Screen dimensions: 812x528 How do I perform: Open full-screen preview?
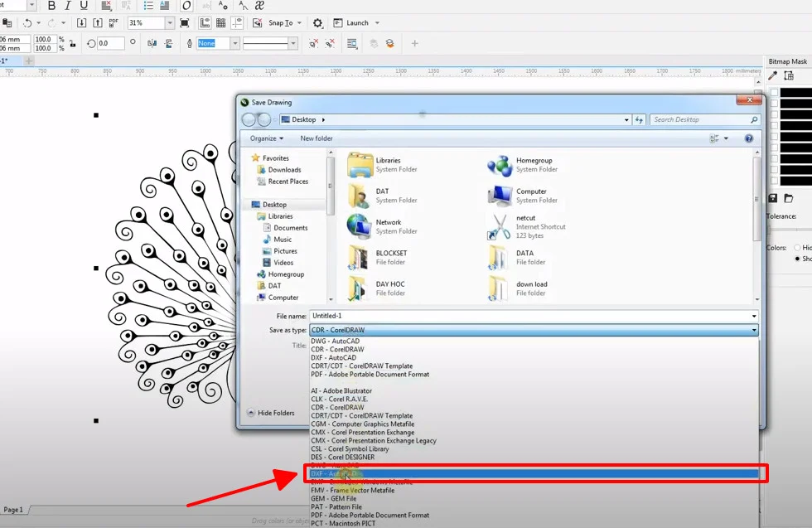point(184,23)
